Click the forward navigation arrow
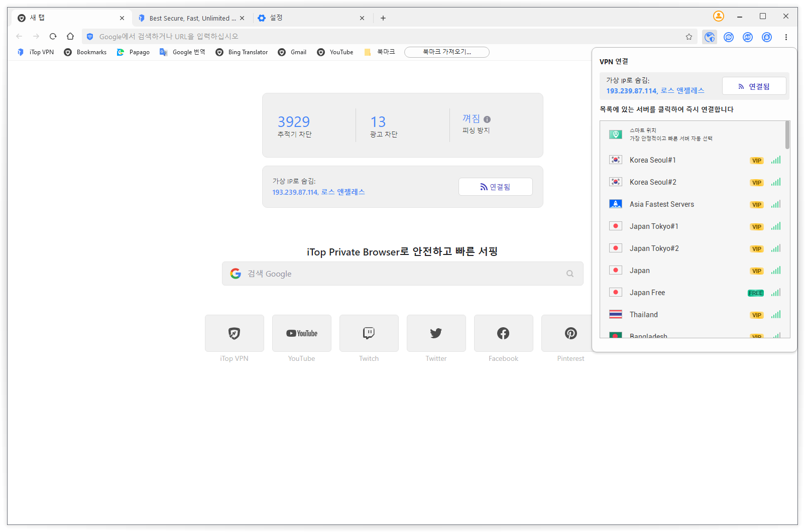 (36, 36)
